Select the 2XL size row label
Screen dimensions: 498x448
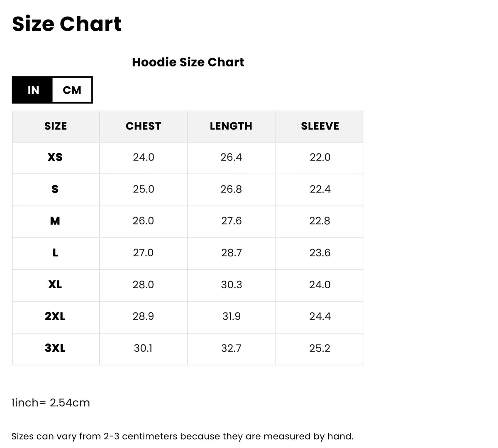pyautogui.click(x=55, y=317)
